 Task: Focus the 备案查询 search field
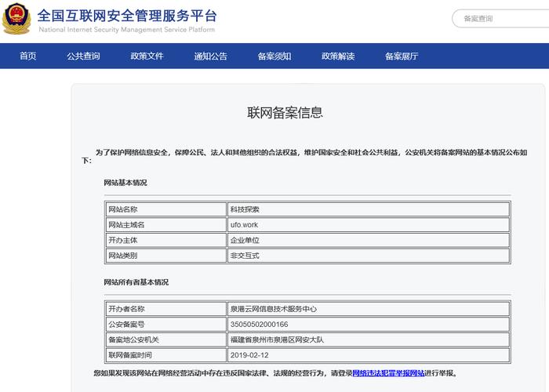coord(500,19)
